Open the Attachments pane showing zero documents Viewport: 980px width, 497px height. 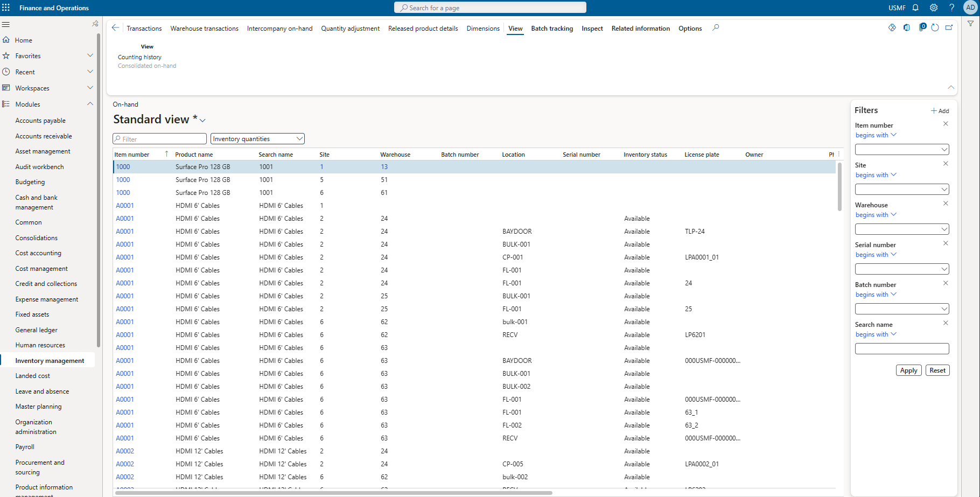click(x=922, y=27)
